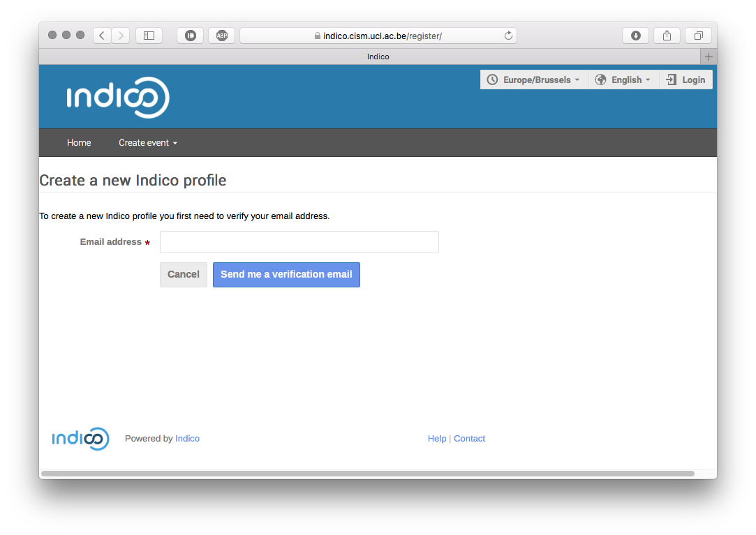The image size is (756, 535).
Task: Go forward with Safari's forward arrow
Action: coord(121,36)
